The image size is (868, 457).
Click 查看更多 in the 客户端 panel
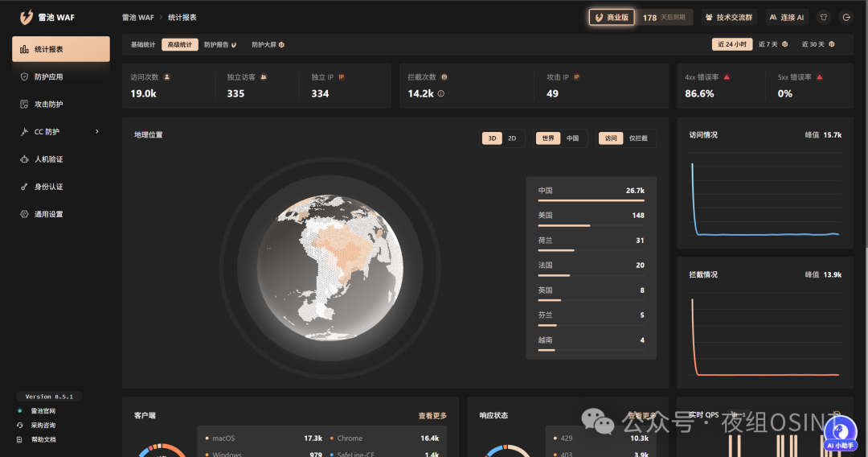pyautogui.click(x=432, y=415)
